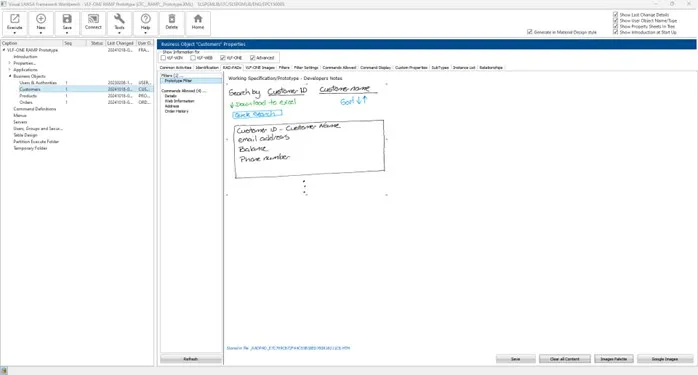Screen dimensions: 698x375
Task: Open the dropdown arrow under Tools
Action: [119, 33]
